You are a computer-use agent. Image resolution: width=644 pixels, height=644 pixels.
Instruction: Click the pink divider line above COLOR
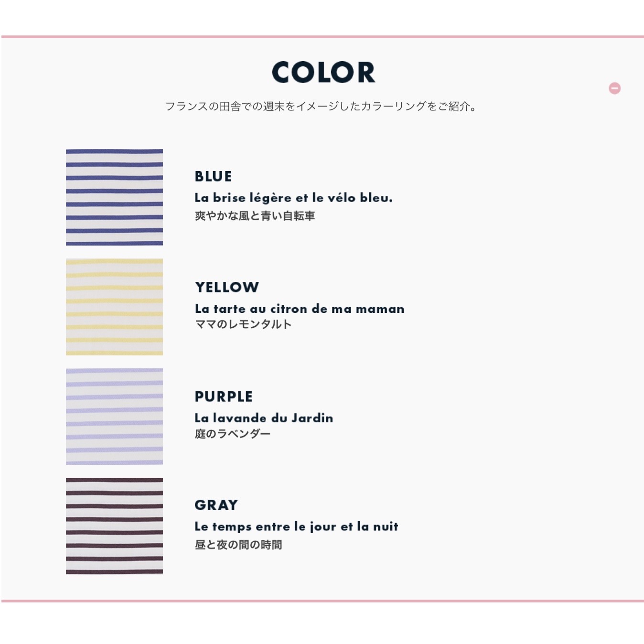click(x=322, y=37)
